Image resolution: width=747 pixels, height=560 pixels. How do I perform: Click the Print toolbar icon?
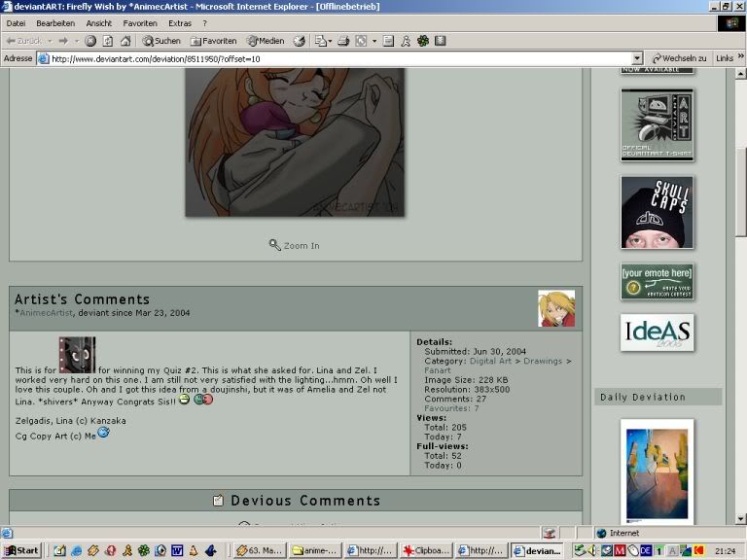tap(343, 41)
